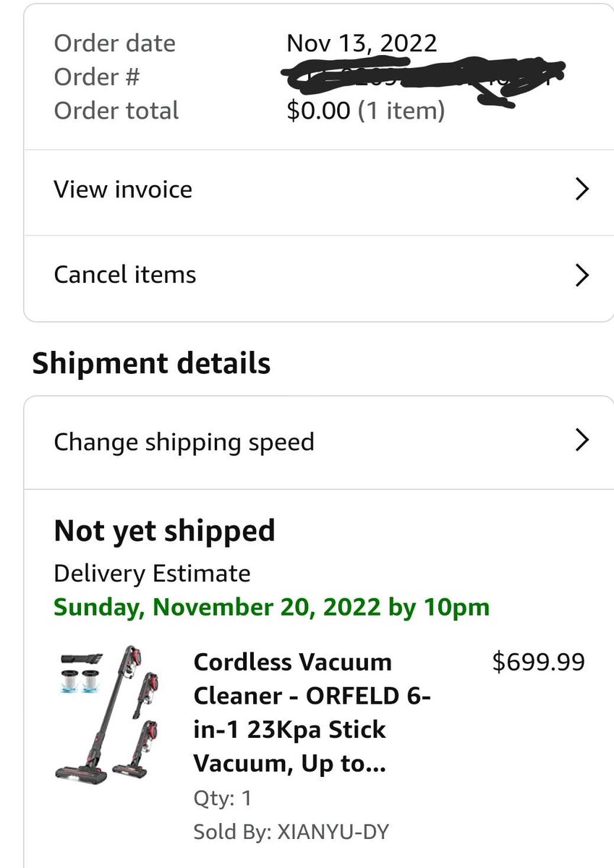The height and width of the screenshot is (868, 614).
Task: Select the Nov 13, 2022 order date
Action: [362, 43]
